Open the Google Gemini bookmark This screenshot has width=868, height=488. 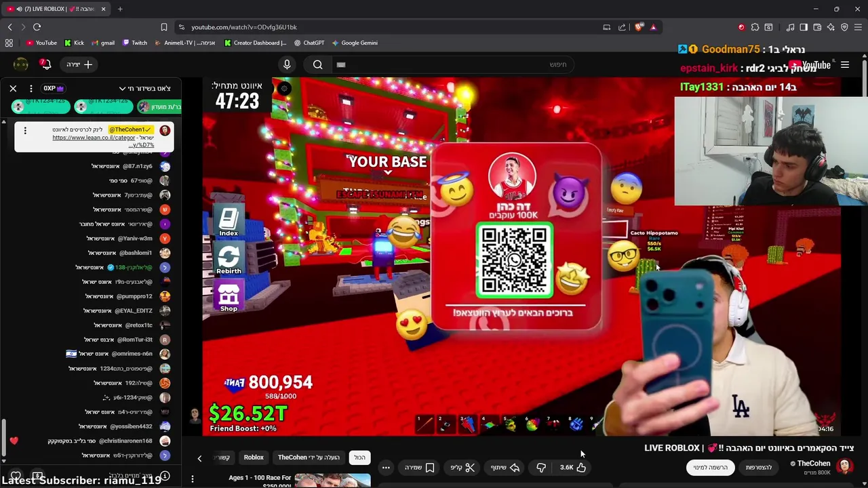click(x=354, y=43)
